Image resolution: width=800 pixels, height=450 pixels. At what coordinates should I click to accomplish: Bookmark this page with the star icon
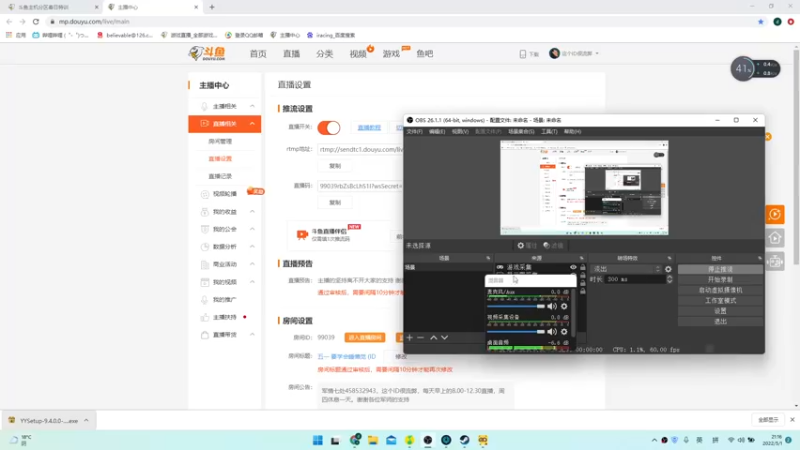pyautogui.click(x=761, y=21)
